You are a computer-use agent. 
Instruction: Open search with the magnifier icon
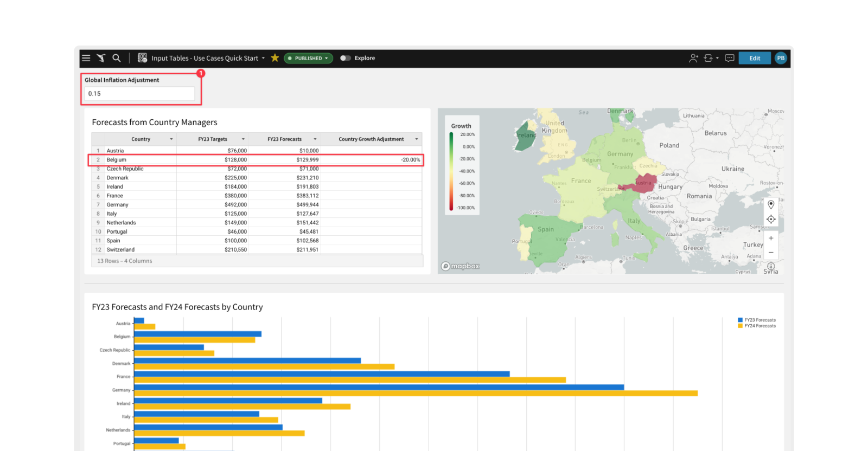(x=116, y=58)
